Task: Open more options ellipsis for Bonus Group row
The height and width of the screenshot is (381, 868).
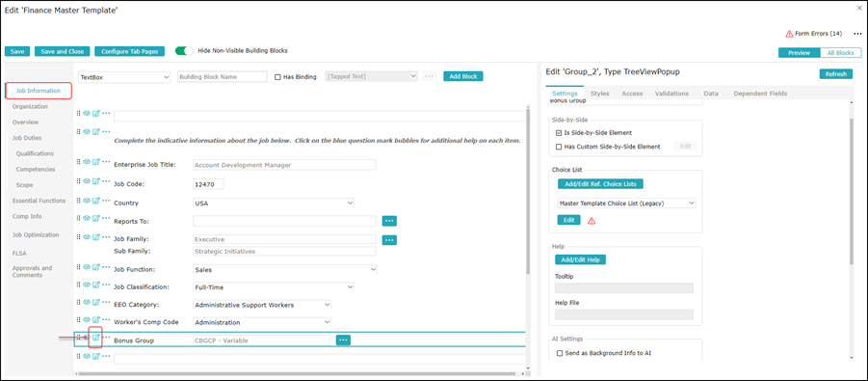Action: [x=106, y=338]
